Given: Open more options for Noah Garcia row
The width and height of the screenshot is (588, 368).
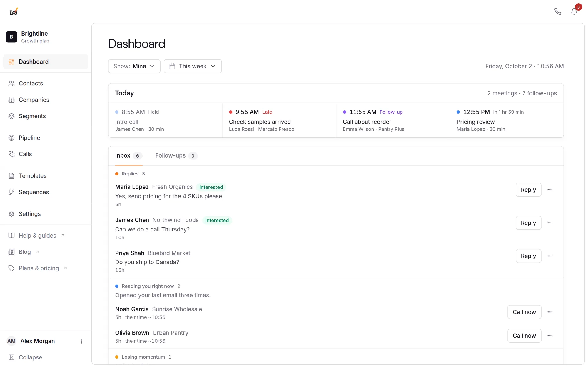Looking at the screenshot, I should (550, 312).
